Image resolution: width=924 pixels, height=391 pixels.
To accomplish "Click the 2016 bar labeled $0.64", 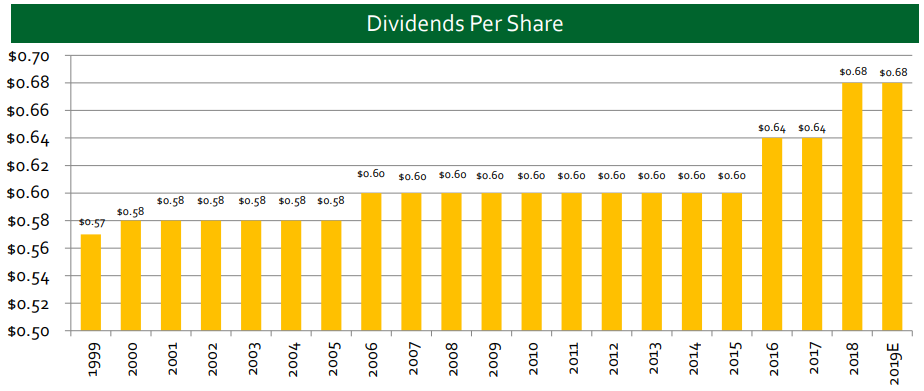I will point(772,234).
